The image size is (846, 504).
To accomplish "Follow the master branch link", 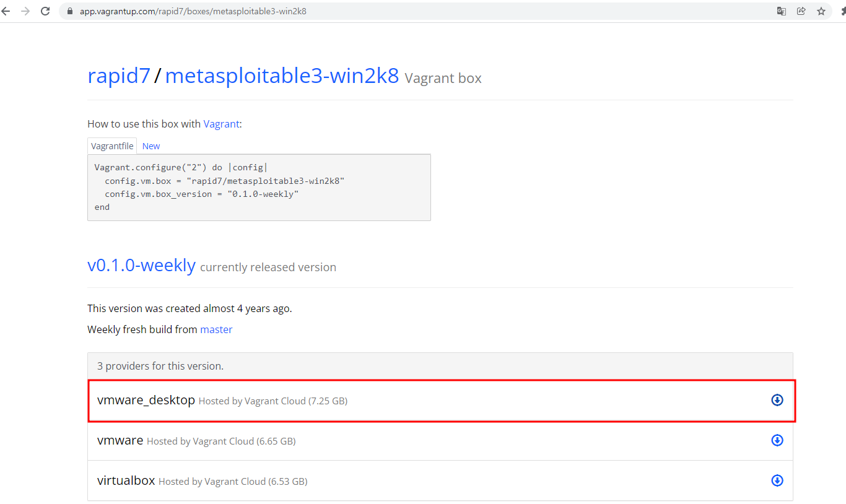I will [x=216, y=329].
